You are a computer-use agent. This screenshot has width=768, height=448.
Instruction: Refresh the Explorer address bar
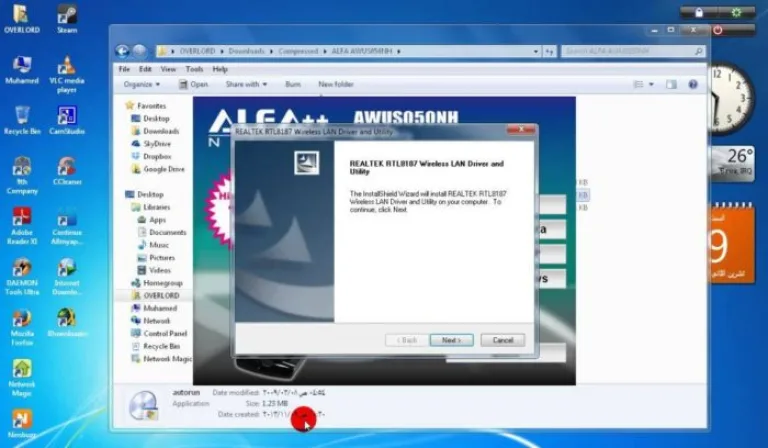pyautogui.click(x=550, y=51)
